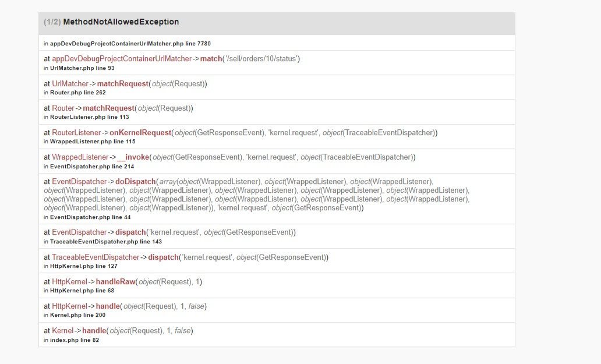
Task: Open EventDispatcher.php line 44 reference
Action: [x=90, y=217]
